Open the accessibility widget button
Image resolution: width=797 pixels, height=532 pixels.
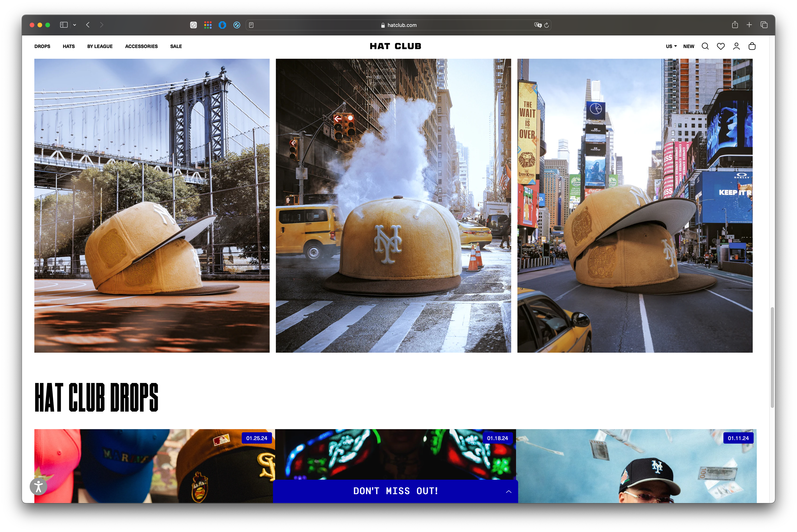click(38, 486)
